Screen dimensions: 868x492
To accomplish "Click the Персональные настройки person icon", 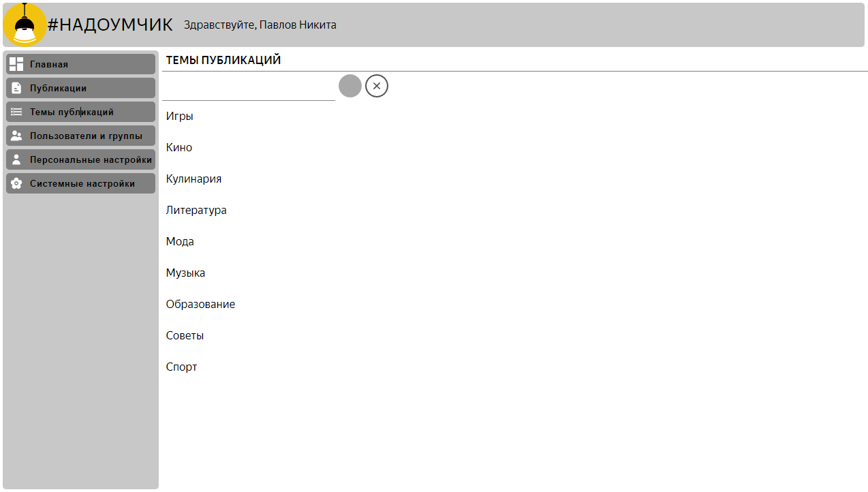I will click(x=16, y=159).
